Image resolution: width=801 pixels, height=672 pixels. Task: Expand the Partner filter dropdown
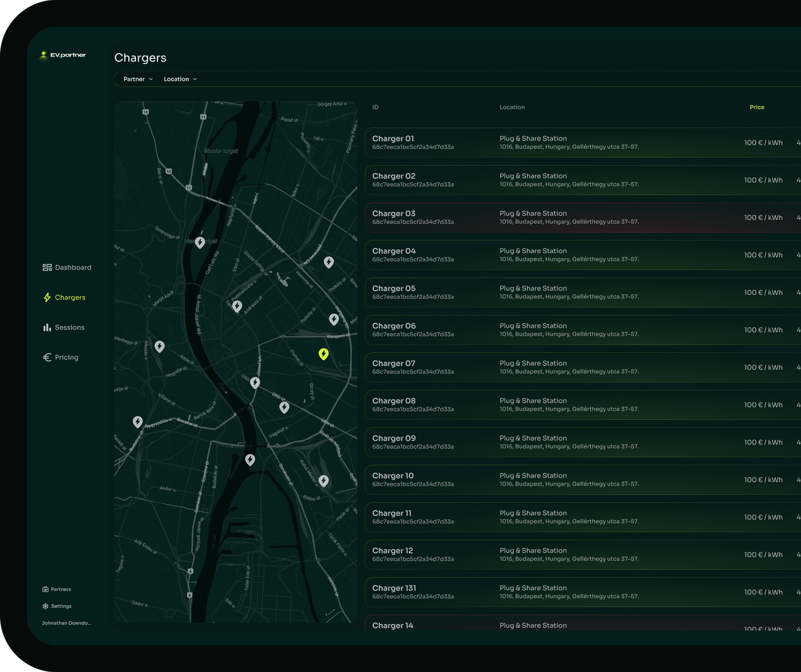click(x=138, y=79)
